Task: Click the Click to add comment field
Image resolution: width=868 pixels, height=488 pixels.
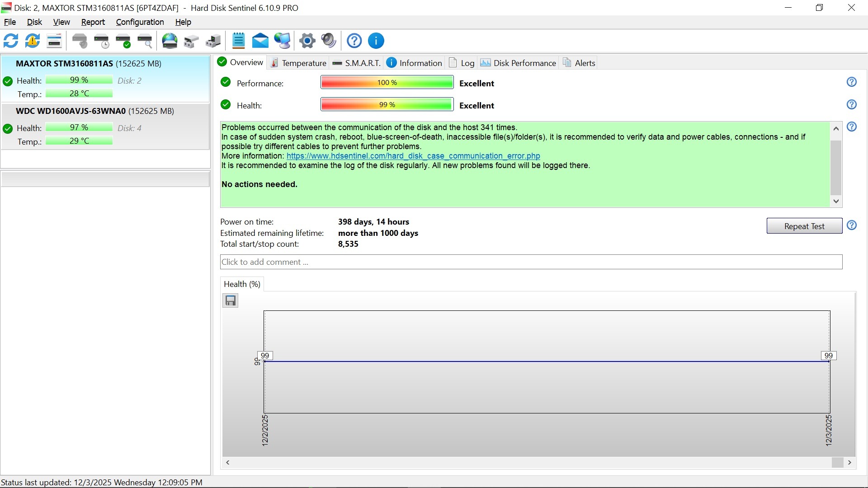Action: [531, 262]
